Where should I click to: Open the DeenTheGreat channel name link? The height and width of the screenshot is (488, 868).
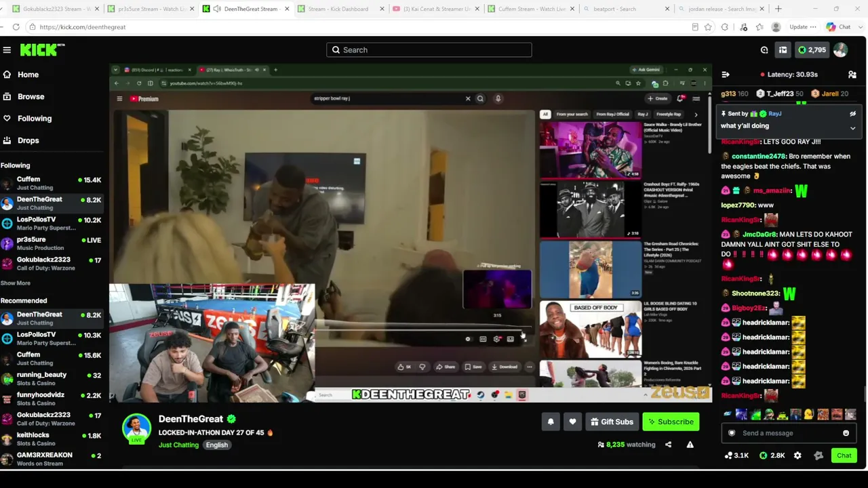(191, 419)
